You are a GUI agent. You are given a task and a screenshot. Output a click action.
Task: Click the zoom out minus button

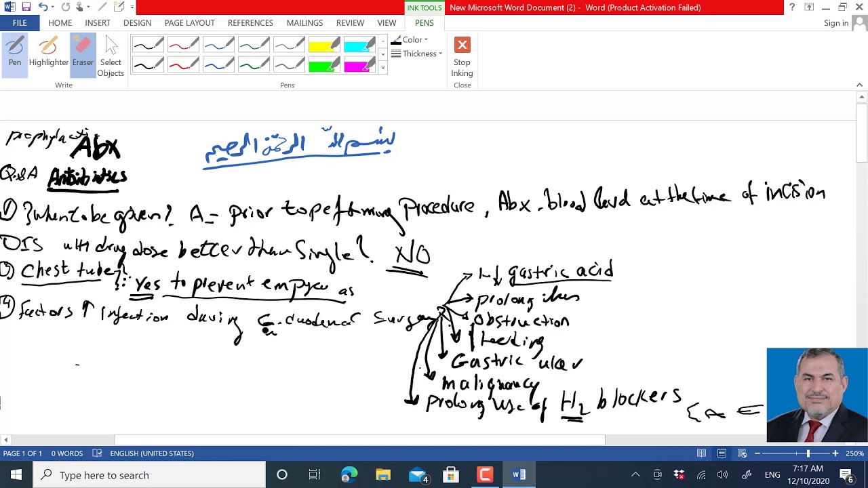[757, 453]
